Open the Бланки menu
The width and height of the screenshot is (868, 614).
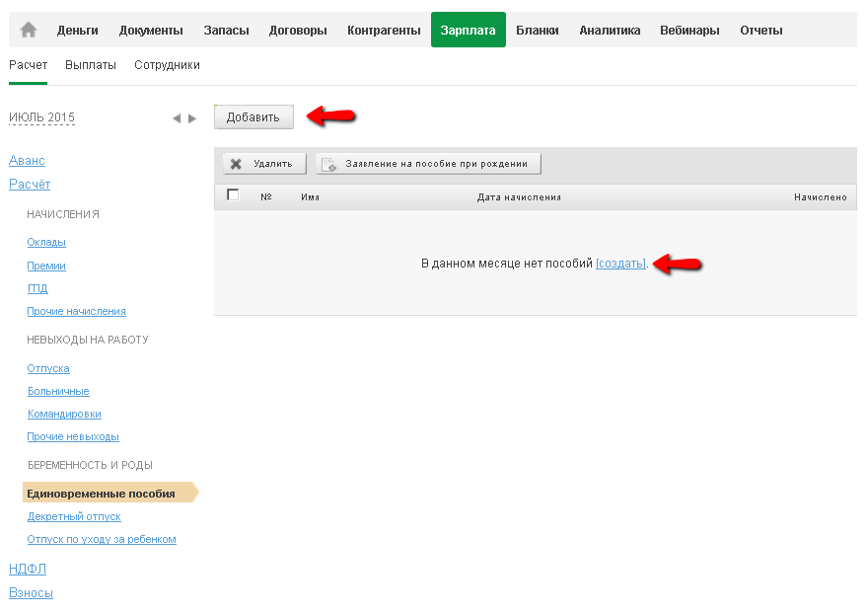537,31
